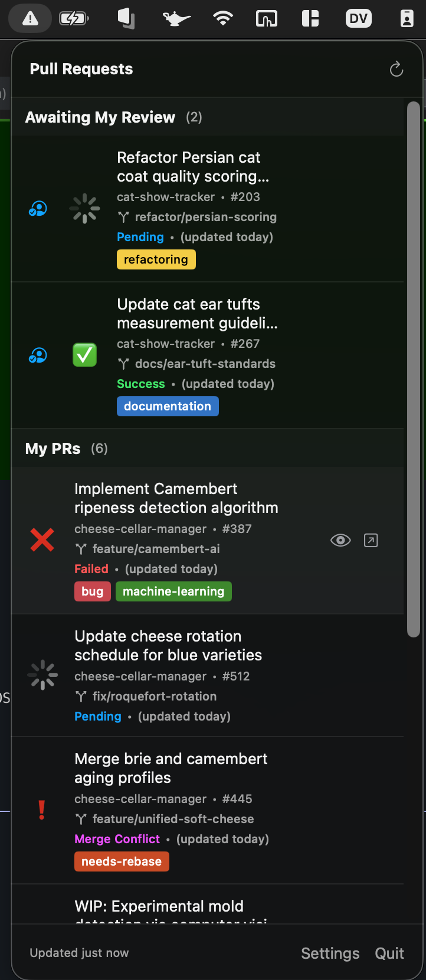This screenshot has height=980, width=426.
Task: Open Camembert PR #387 in the browser
Action: (371, 540)
